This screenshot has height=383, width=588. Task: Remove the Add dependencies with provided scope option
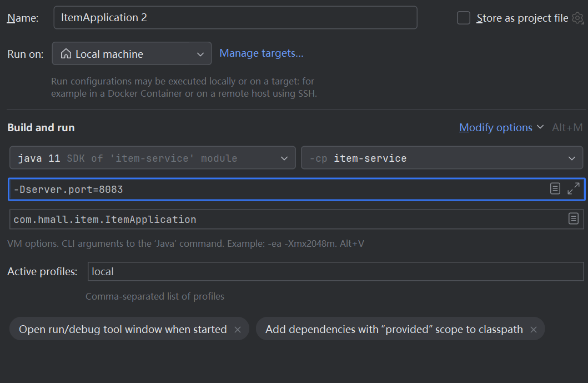[x=534, y=330]
